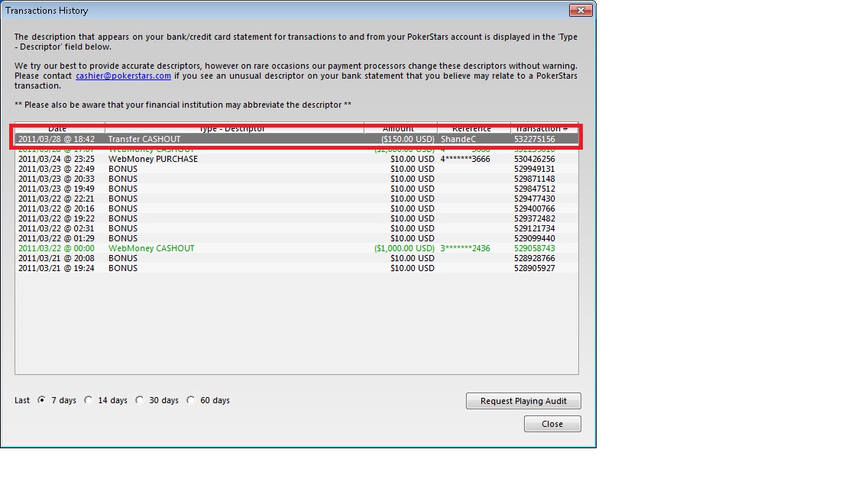Click reference 4*******3666

[x=465, y=159]
